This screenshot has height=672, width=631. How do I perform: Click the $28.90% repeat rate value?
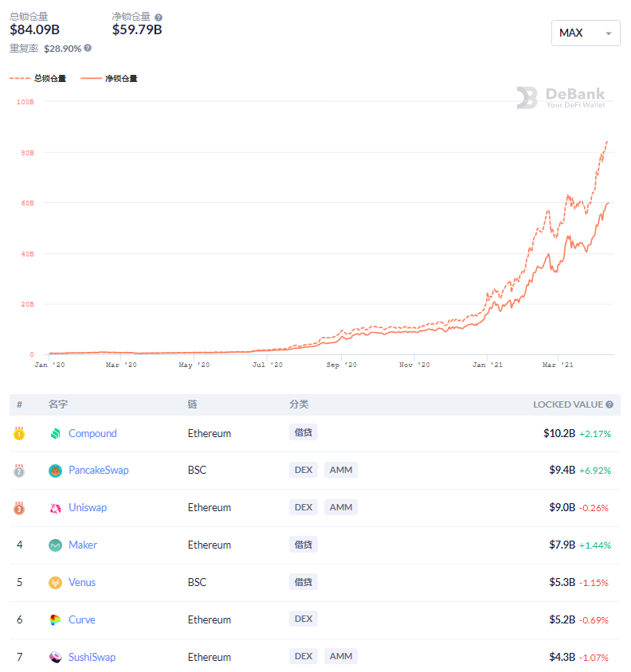point(63,49)
